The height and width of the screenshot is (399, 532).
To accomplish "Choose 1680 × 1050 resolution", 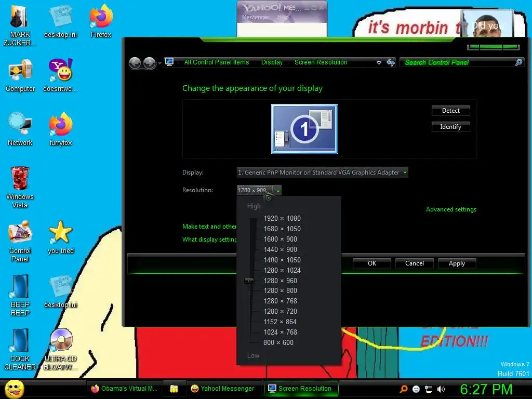I will click(x=282, y=229).
